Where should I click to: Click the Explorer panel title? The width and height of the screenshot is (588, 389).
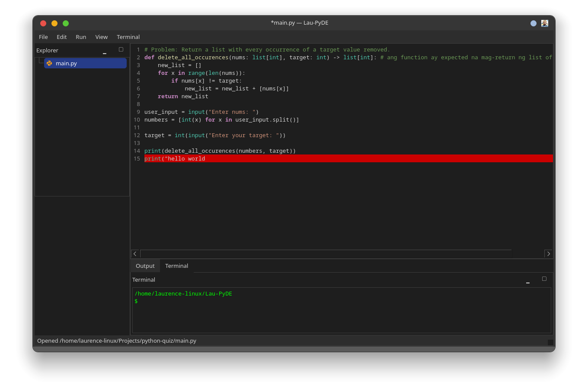47,51
